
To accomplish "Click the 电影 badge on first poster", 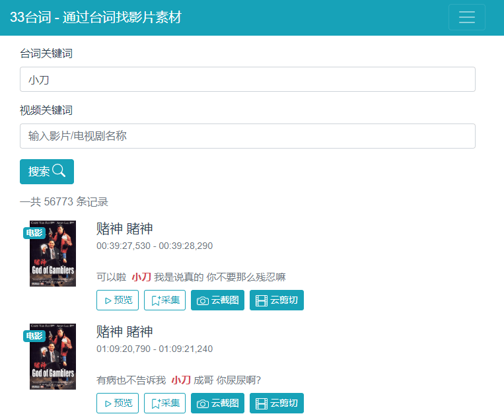I will point(34,232).
